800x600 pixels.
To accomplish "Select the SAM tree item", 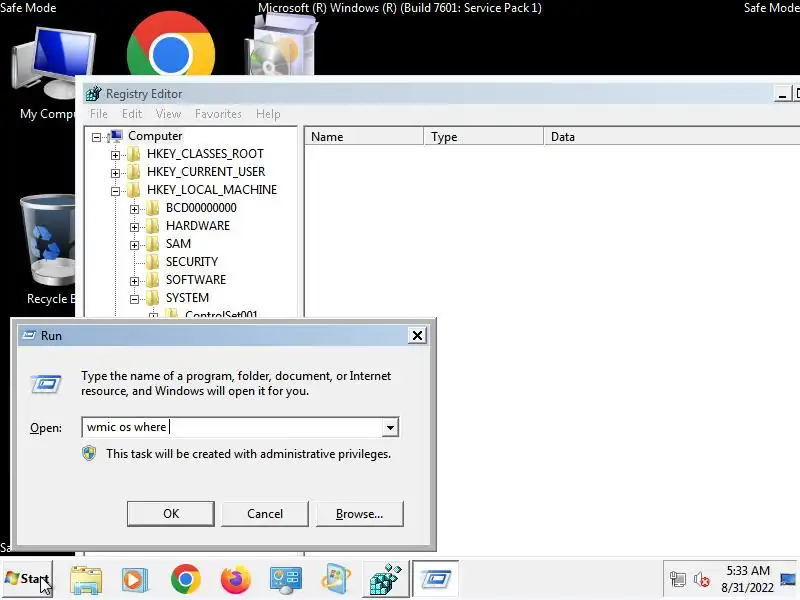I will pos(178,244).
